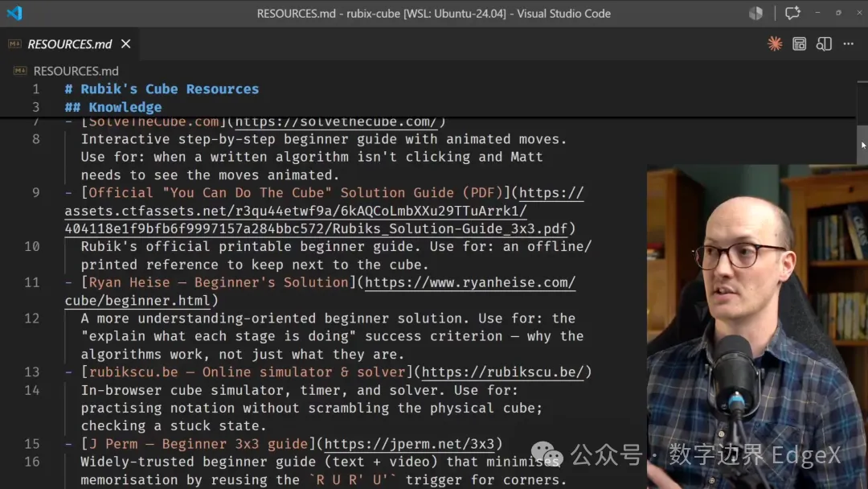Select line number 8 in the gutter
The height and width of the screenshot is (489, 868).
35,139
